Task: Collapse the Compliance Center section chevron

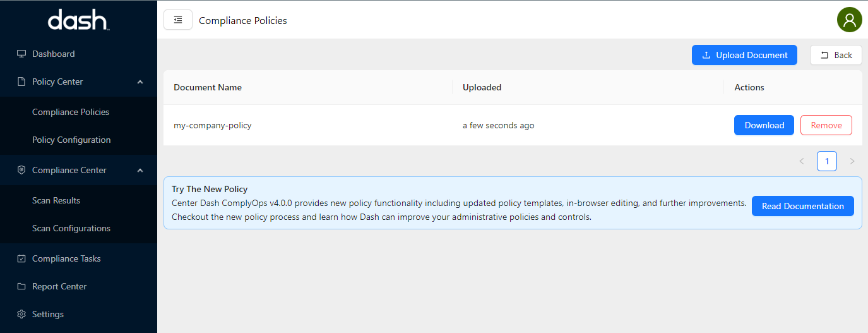Action: coord(140,170)
